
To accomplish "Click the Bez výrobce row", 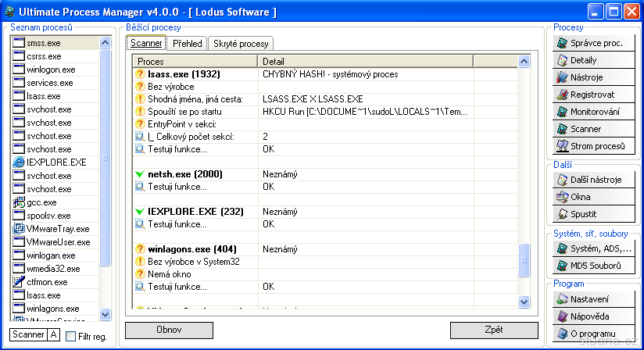I will click(x=324, y=87).
